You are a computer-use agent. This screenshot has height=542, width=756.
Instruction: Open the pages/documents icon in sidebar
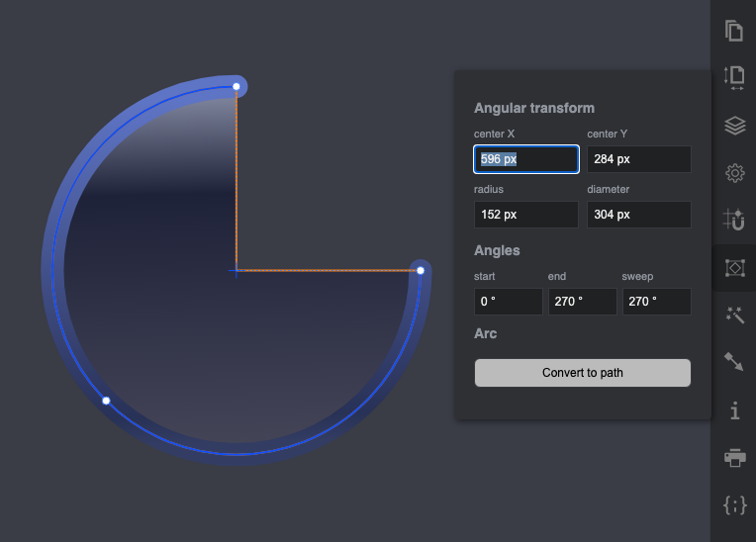pos(734,31)
